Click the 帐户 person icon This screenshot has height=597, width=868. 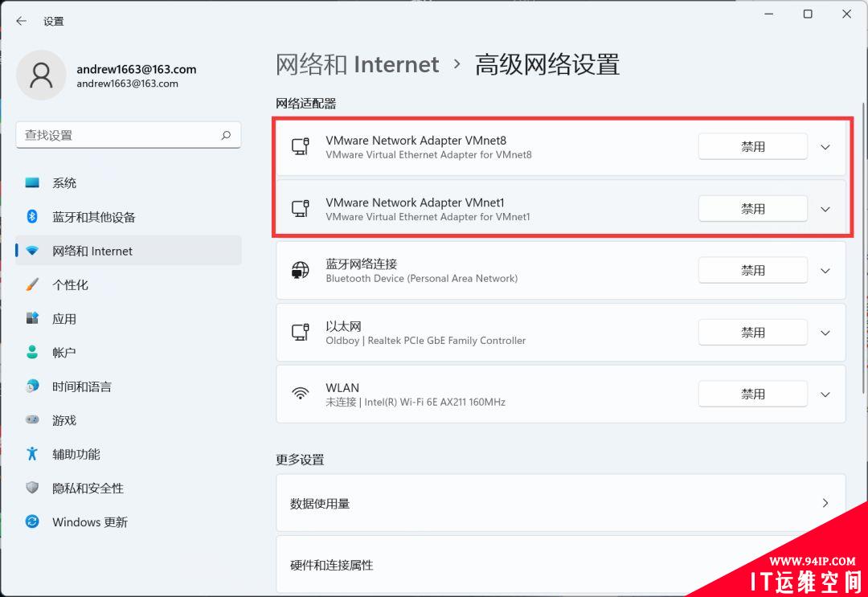tap(32, 352)
